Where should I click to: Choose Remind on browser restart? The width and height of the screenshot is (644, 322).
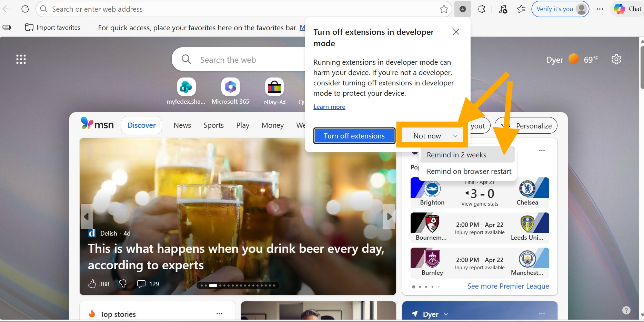pyautogui.click(x=467, y=172)
